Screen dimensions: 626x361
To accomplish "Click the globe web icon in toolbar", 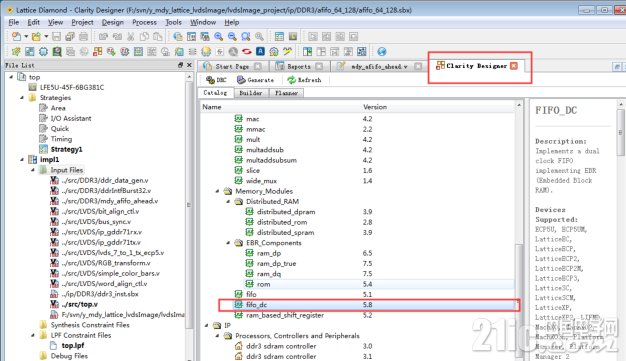I will click(382, 52).
